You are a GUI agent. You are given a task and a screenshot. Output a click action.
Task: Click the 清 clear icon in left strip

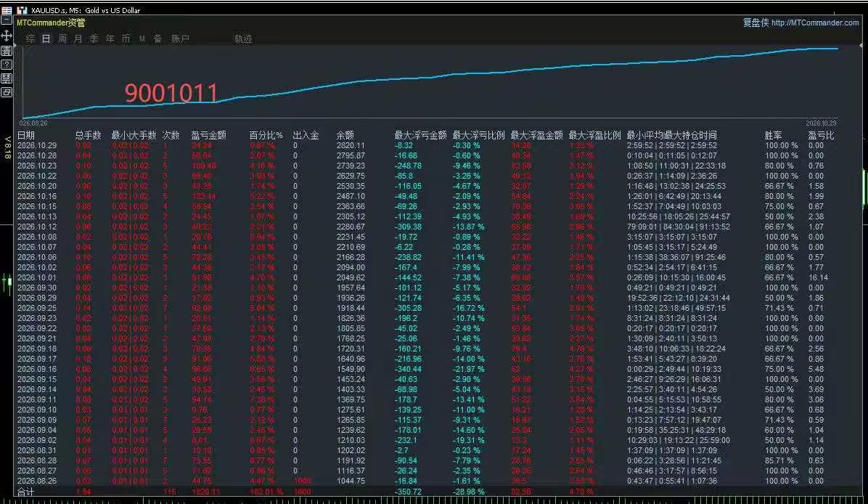pyautogui.click(x=7, y=51)
